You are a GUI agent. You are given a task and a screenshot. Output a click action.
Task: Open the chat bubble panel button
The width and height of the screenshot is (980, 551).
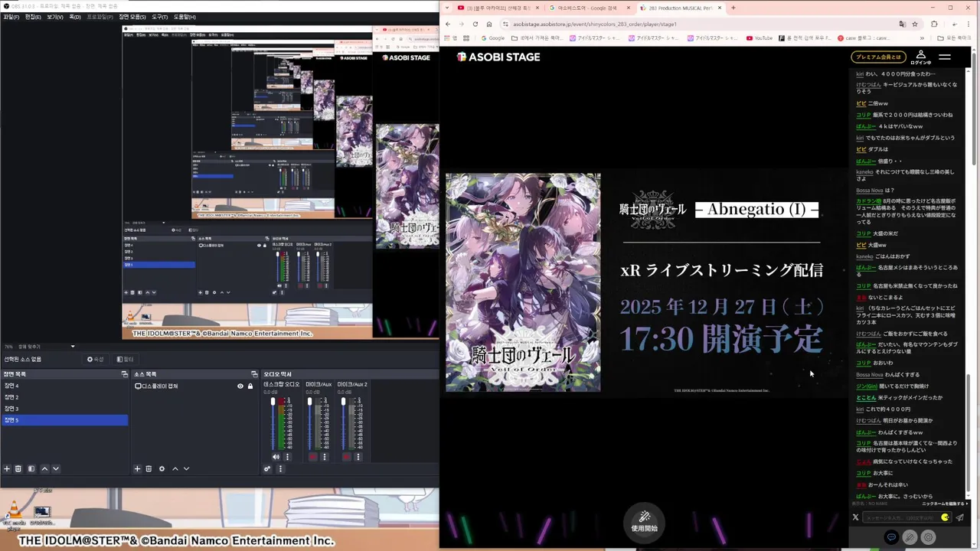coord(891,537)
